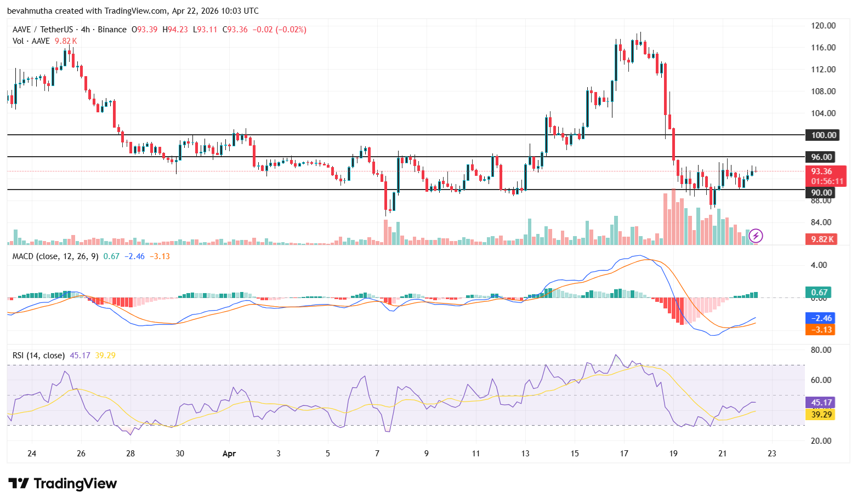Open the 4h timeframe selector in the legend
857x504 pixels.
(x=87, y=30)
